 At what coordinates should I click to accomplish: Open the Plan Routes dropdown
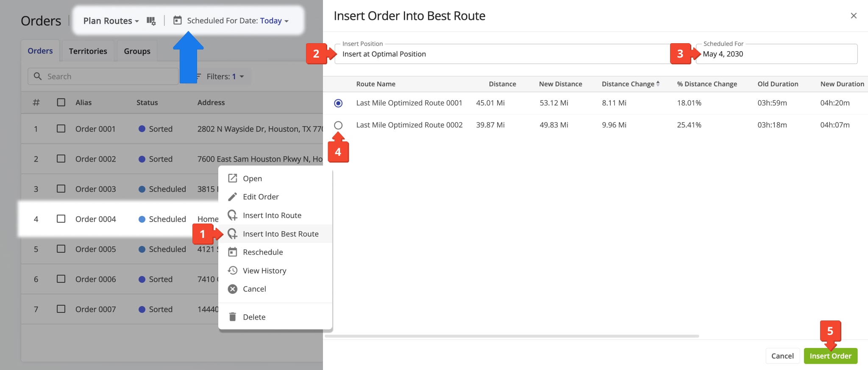pos(111,21)
